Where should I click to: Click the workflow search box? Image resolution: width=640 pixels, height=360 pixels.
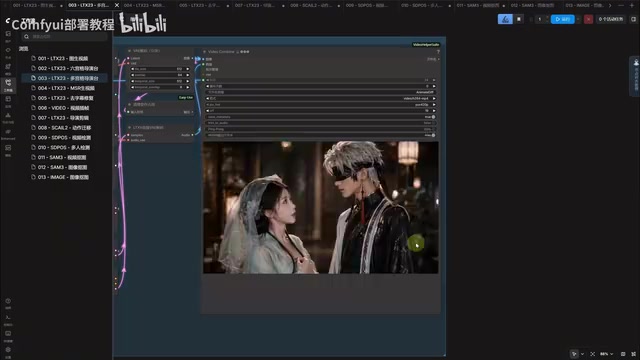point(64,37)
